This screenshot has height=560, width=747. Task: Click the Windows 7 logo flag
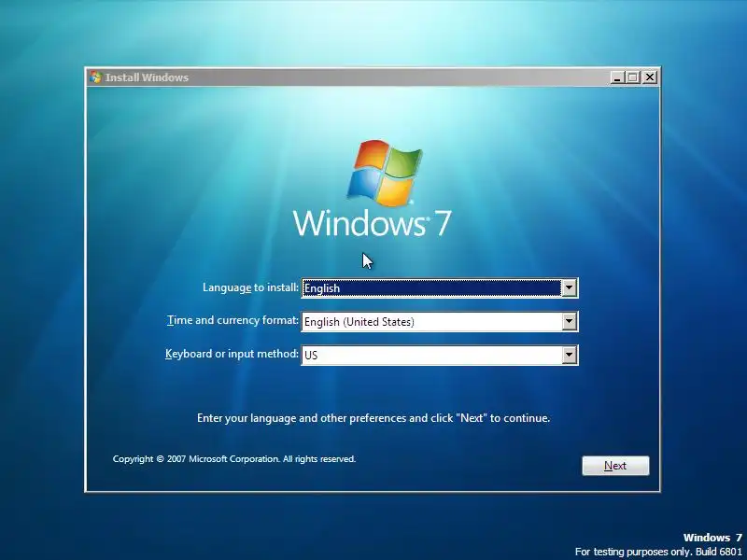point(385,173)
